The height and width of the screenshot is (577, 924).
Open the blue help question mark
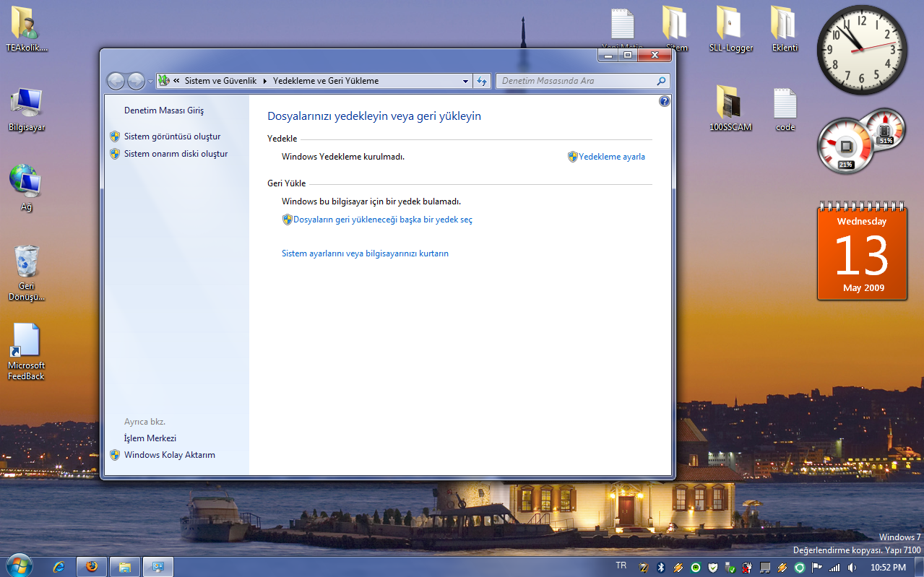665,101
